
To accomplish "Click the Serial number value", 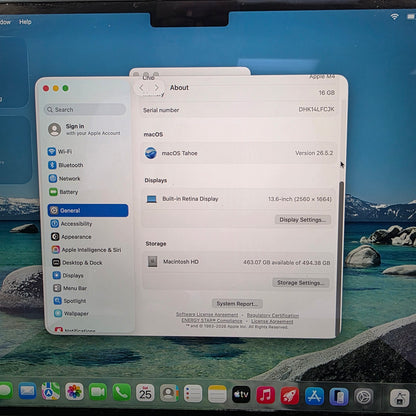I will tap(316, 109).
